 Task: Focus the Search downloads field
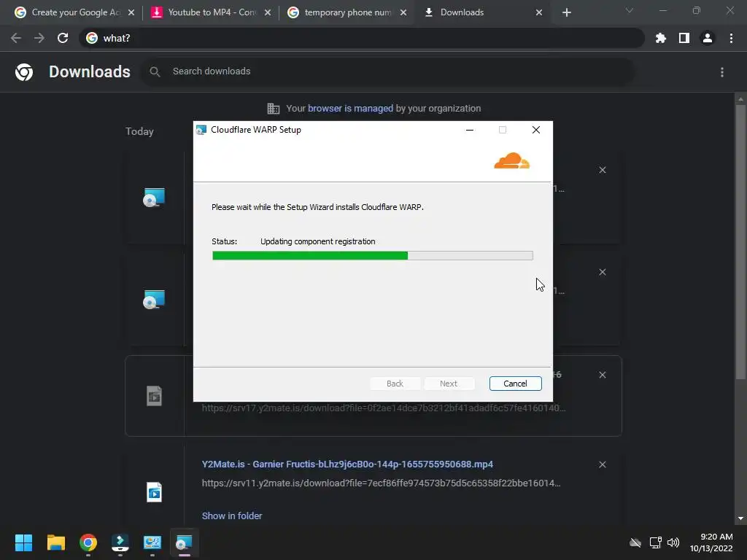coord(387,71)
